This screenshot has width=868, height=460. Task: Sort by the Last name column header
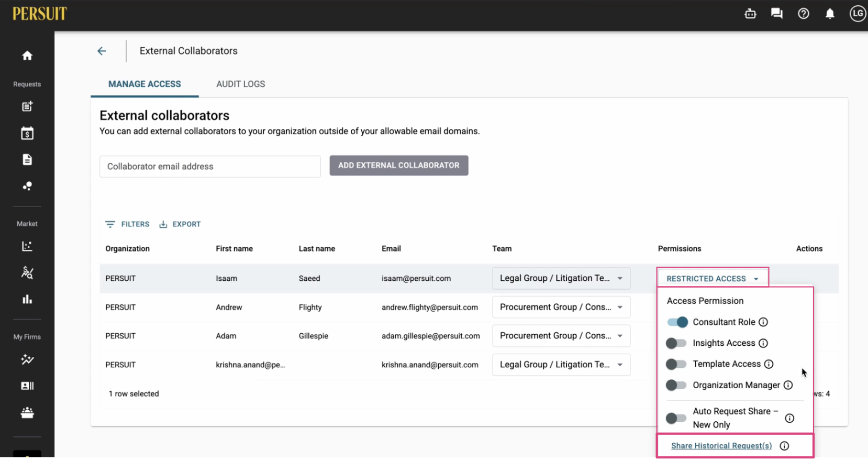(317, 249)
